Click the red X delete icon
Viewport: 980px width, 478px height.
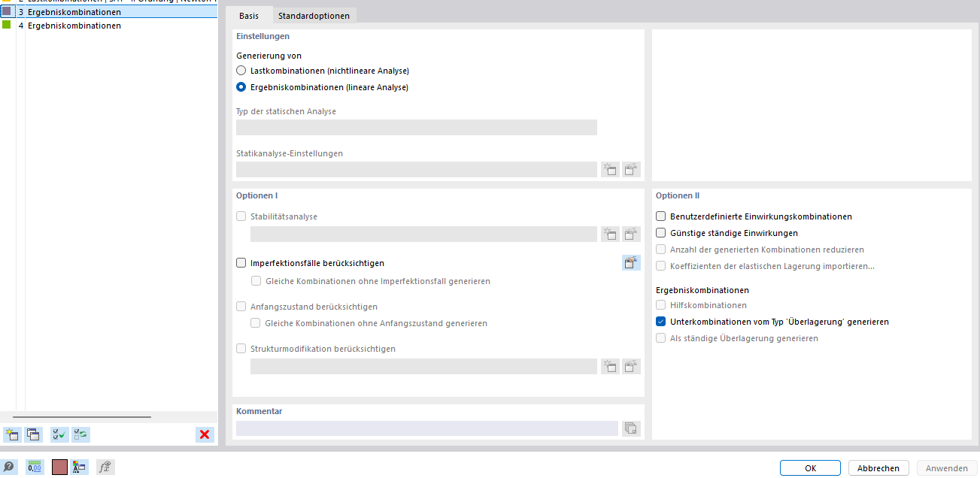(204, 434)
